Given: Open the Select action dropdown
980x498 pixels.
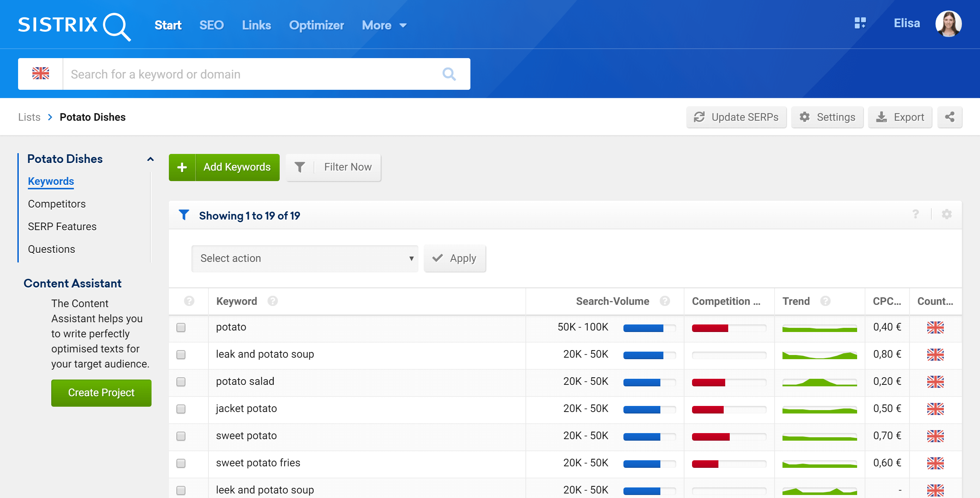Looking at the screenshot, I should coord(305,258).
